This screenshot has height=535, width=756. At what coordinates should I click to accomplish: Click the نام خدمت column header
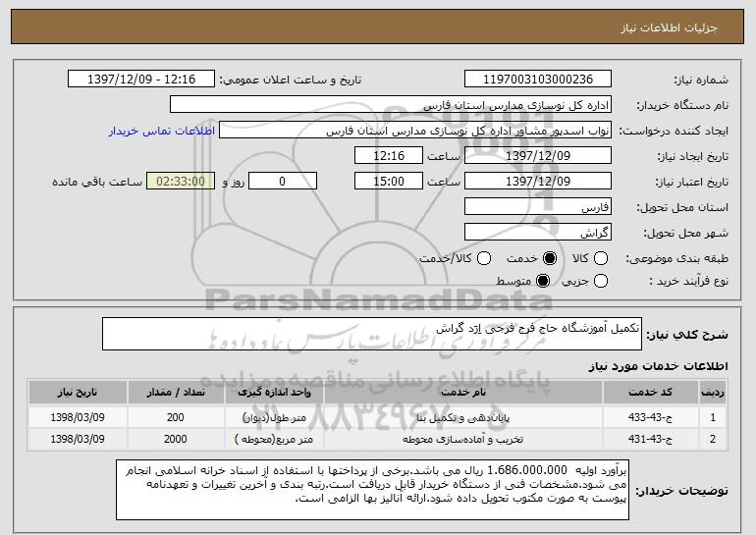click(x=463, y=393)
